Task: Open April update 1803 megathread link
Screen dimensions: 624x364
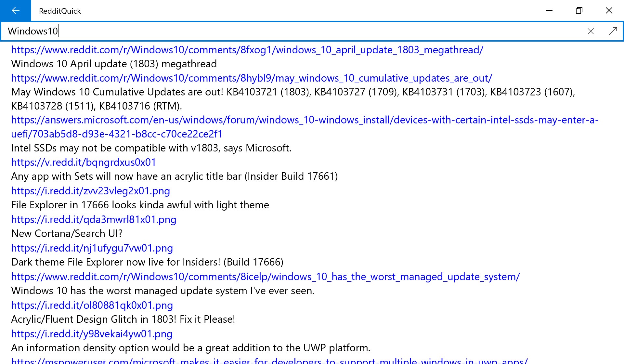Action: click(247, 50)
